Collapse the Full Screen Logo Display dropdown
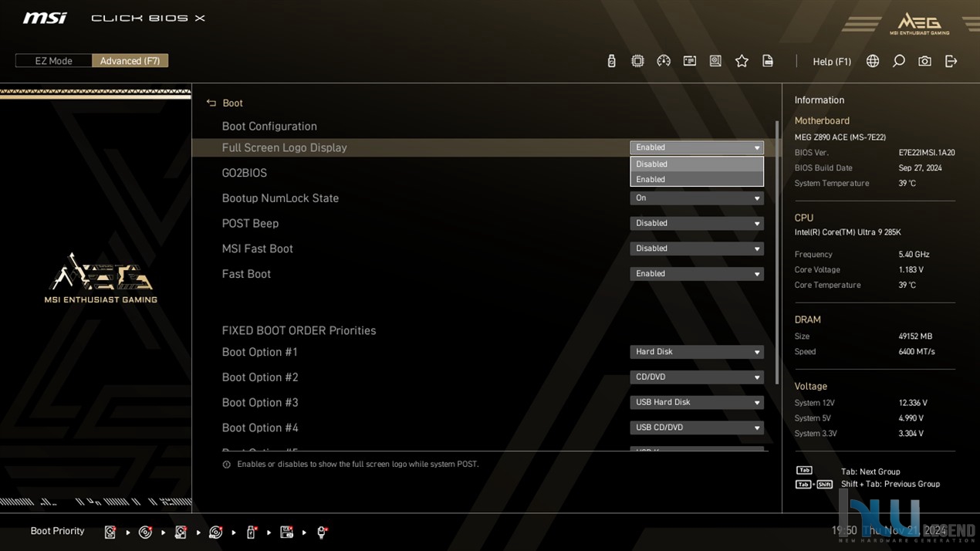Image resolution: width=980 pixels, height=551 pixels. coord(696,147)
